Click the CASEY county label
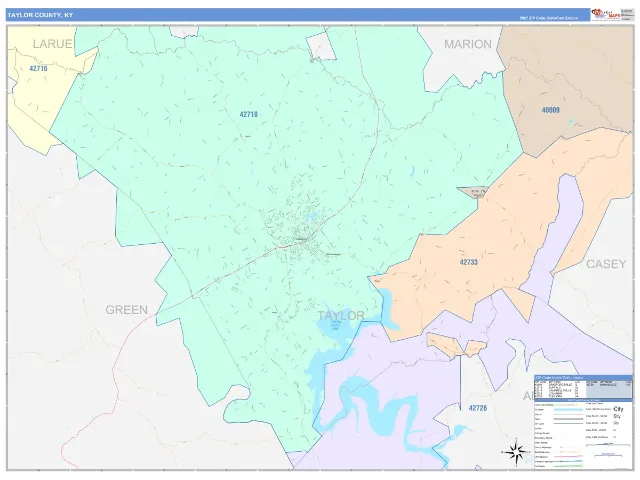The height and width of the screenshot is (480, 640). coord(606,264)
